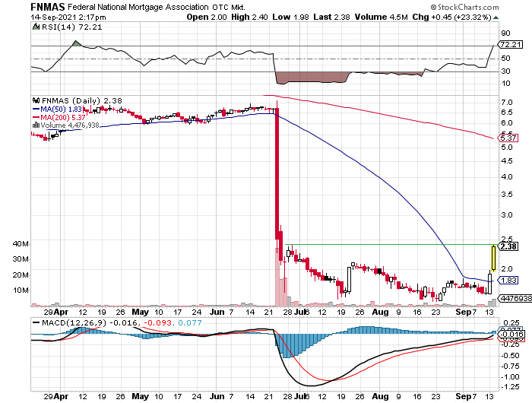Click the Open 2.00 header value
This screenshot has height=403, width=532.
coord(207,17)
